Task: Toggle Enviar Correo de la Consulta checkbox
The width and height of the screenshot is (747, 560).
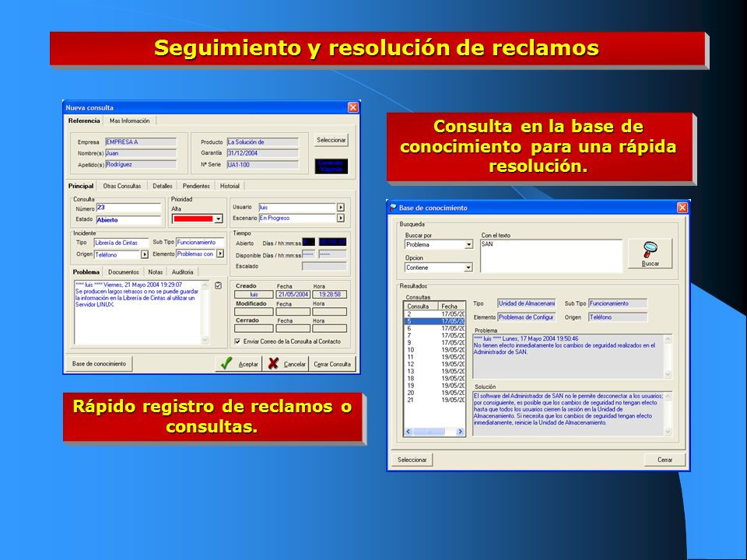Action: (237, 341)
